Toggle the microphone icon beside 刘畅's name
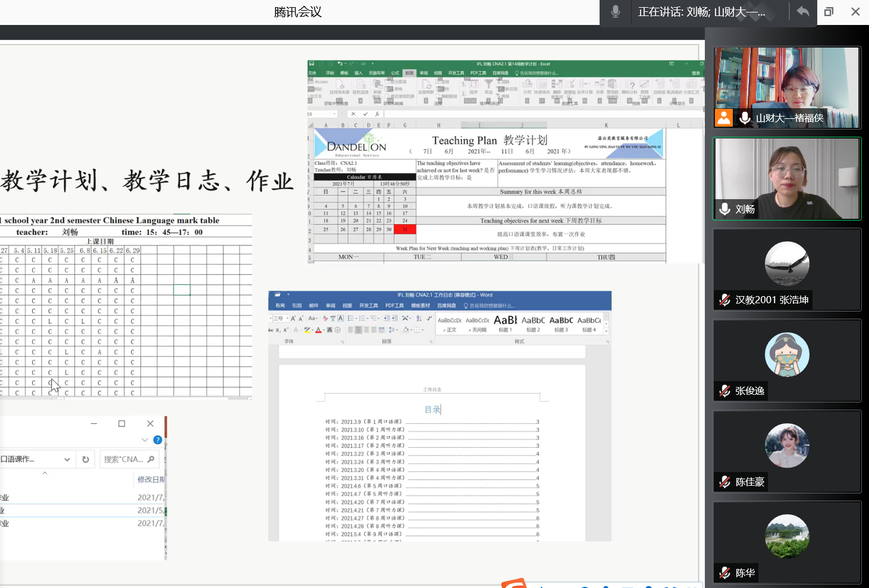 [x=725, y=209]
